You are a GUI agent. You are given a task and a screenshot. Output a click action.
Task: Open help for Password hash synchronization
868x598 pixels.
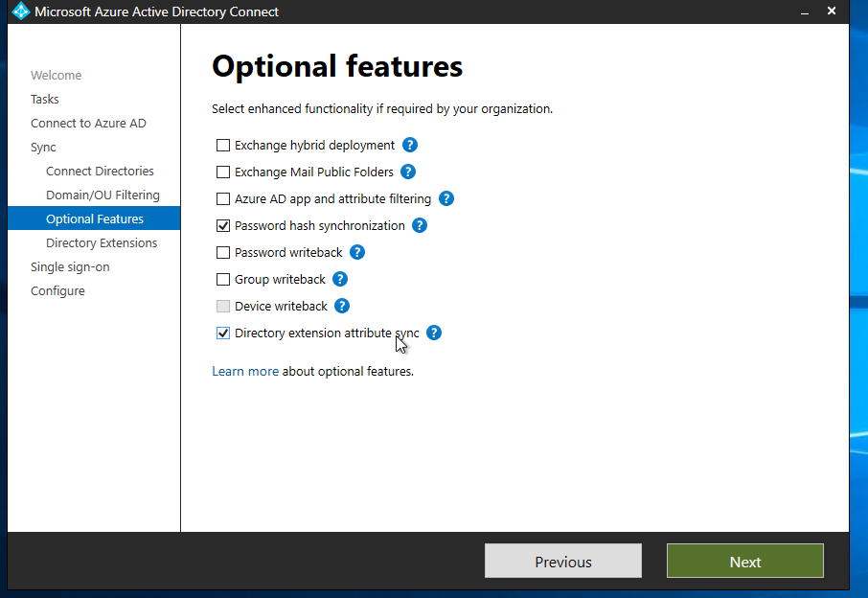(420, 225)
